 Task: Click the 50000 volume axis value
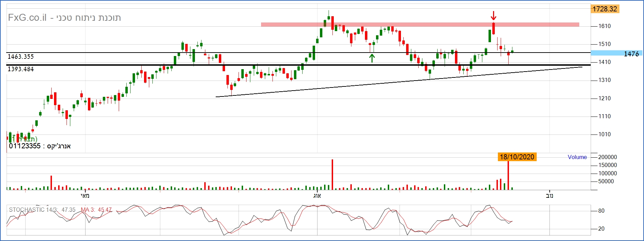pos(606,181)
